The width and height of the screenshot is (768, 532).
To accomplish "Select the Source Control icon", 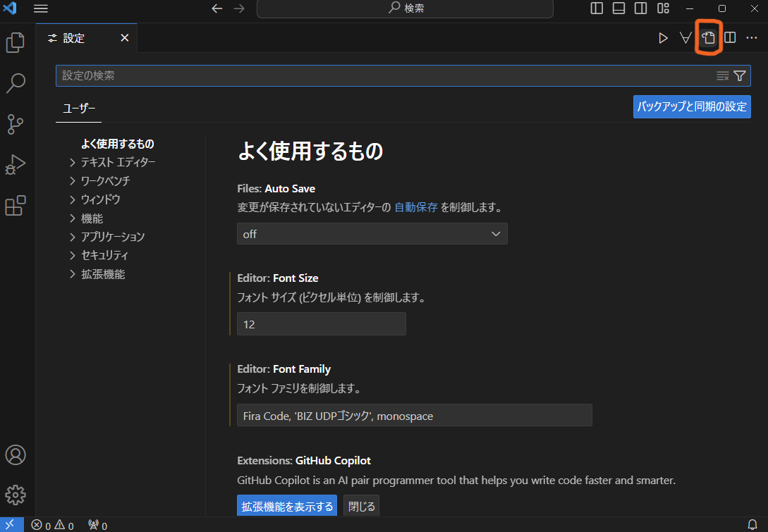I will pos(16,124).
